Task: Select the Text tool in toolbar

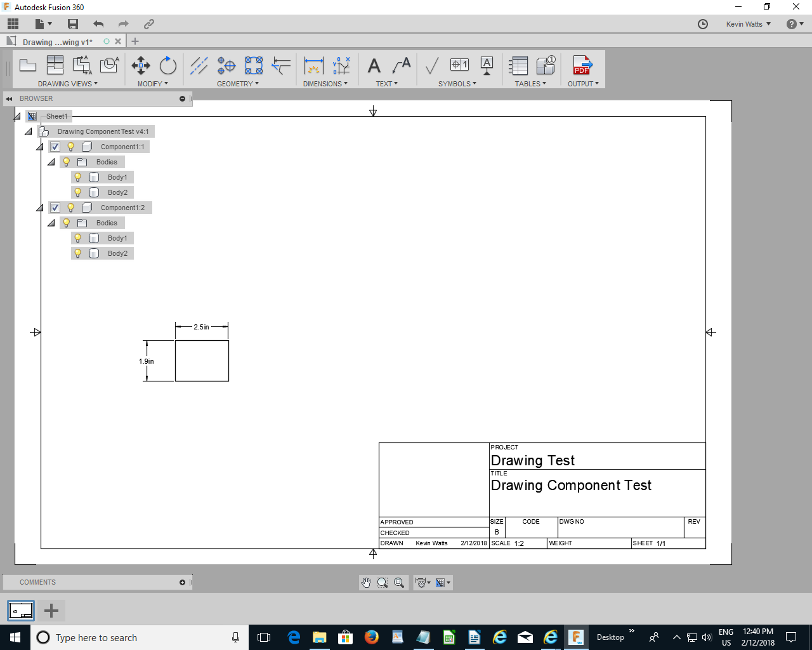Action: (x=374, y=65)
